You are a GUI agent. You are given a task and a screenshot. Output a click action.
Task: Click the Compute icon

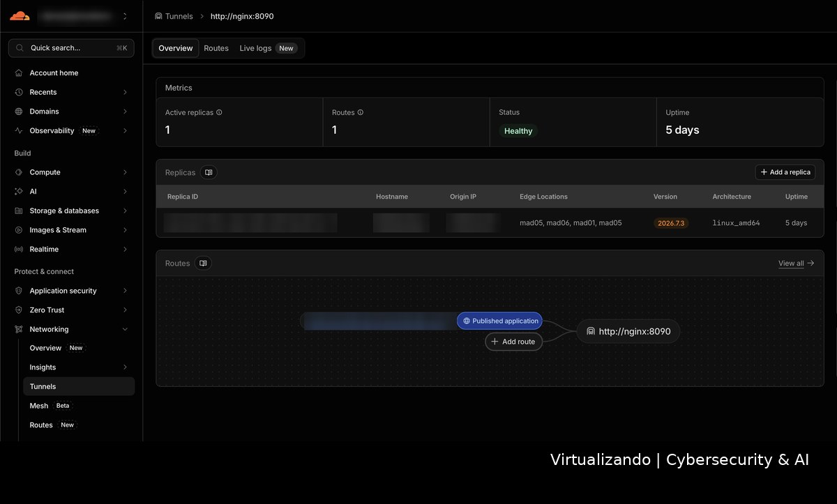coord(19,172)
